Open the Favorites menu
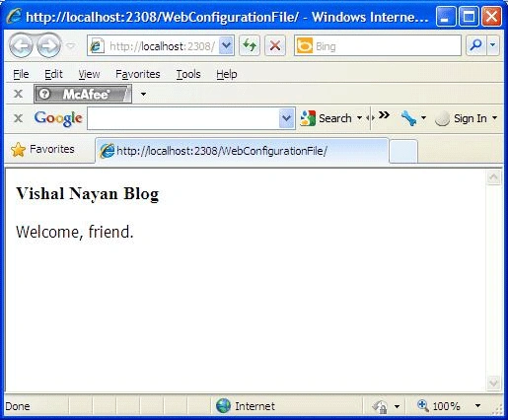 (x=138, y=74)
